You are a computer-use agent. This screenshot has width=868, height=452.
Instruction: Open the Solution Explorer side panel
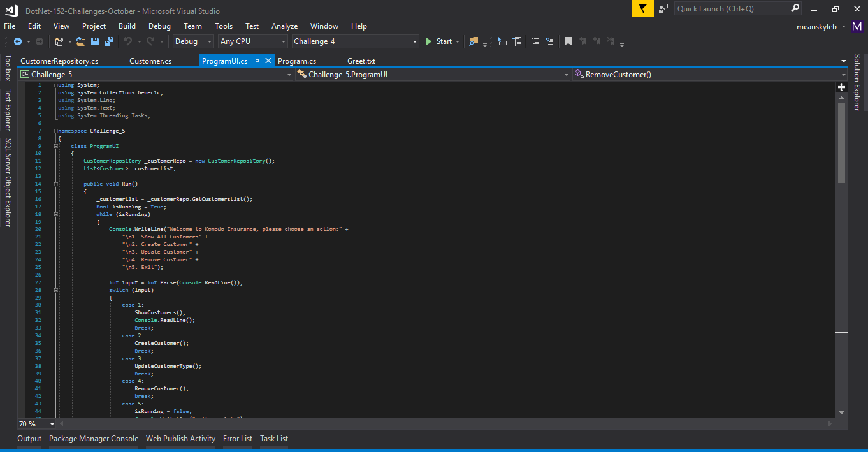pyautogui.click(x=857, y=83)
